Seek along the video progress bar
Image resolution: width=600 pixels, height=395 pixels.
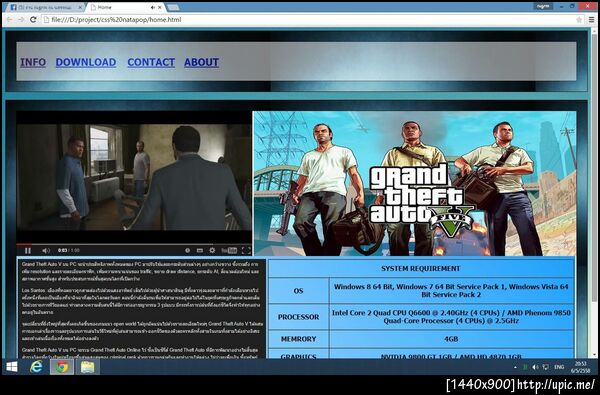tap(134, 244)
